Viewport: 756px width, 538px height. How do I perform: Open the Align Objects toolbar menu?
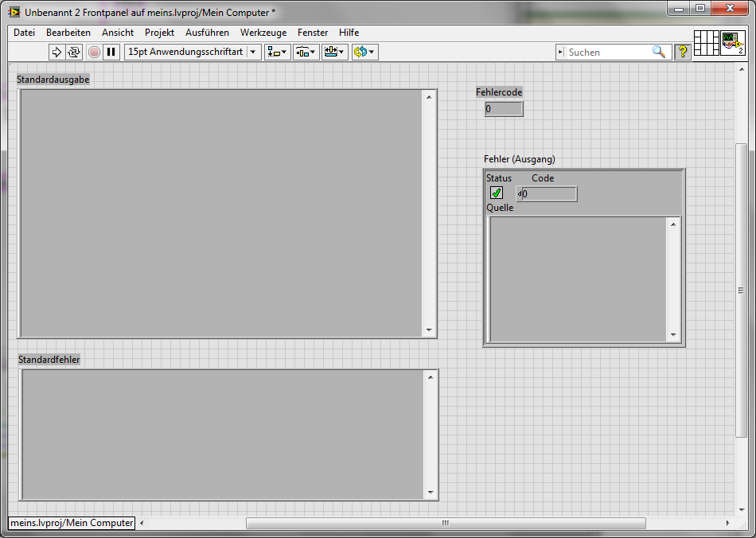(277, 52)
